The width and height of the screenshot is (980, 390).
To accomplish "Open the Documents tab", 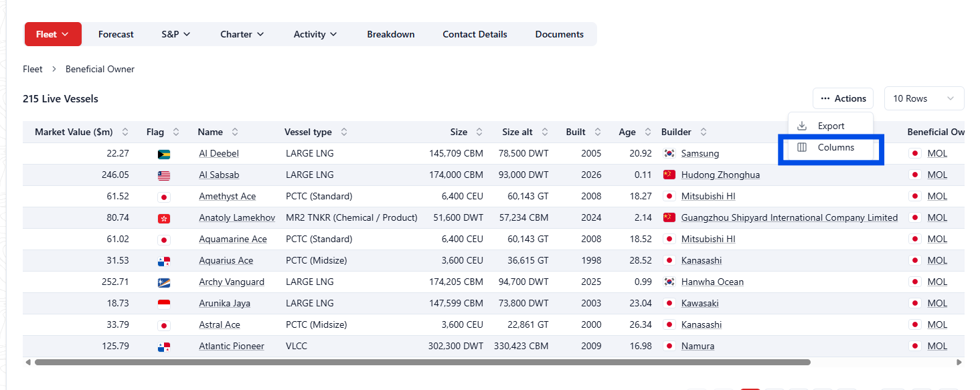I will (560, 34).
